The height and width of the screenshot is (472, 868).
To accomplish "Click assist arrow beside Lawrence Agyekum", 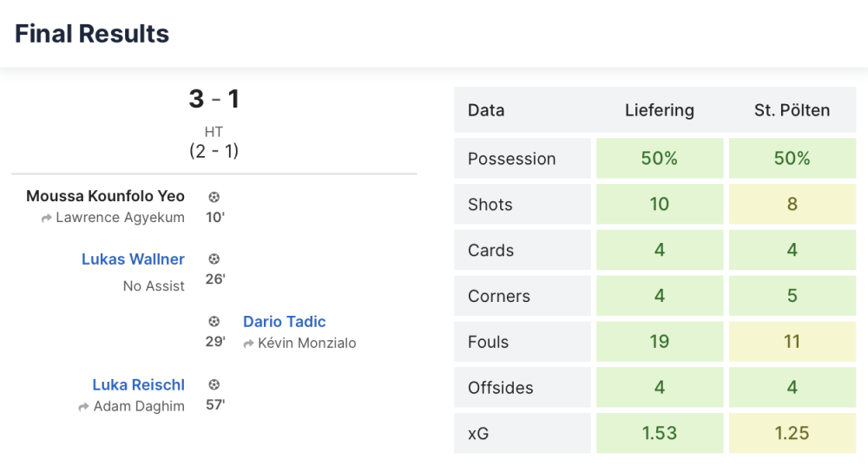I will (47, 218).
